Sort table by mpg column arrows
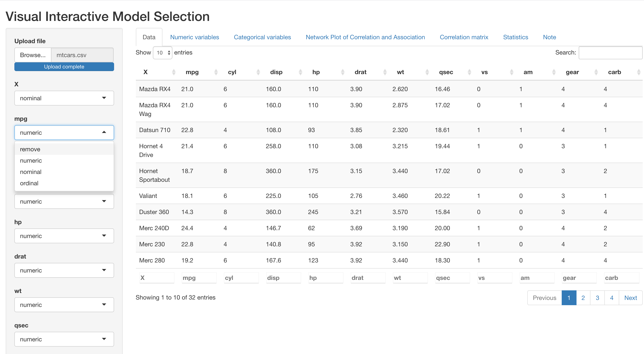Image resolution: width=644 pixels, height=354 pixels. click(x=216, y=72)
